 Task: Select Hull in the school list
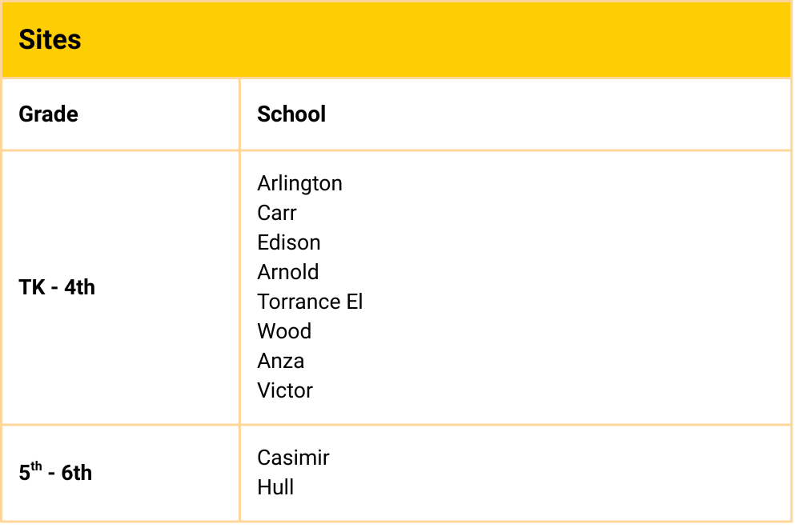tap(275, 487)
